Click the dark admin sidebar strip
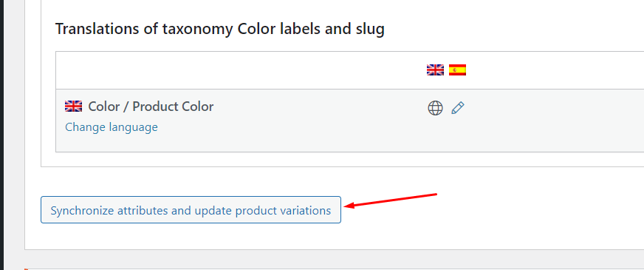The height and width of the screenshot is (270, 644). tap(1, 135)
